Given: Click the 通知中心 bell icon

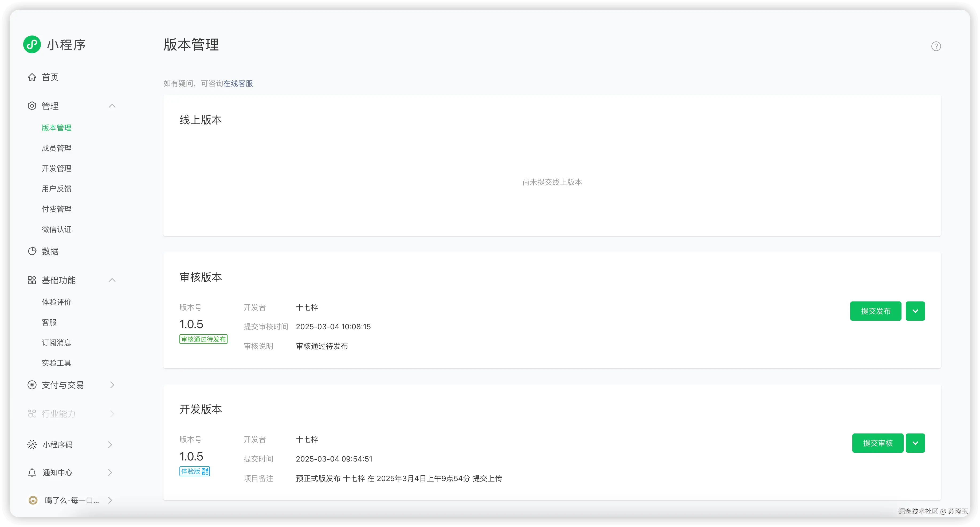Looking at the screenshot, I should point(32,472).
